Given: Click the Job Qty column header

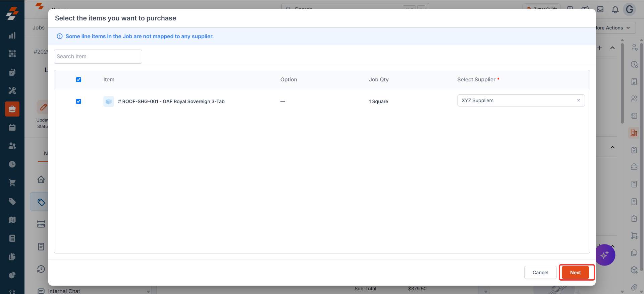Looking at the screenshot, I should click(379, 80).
